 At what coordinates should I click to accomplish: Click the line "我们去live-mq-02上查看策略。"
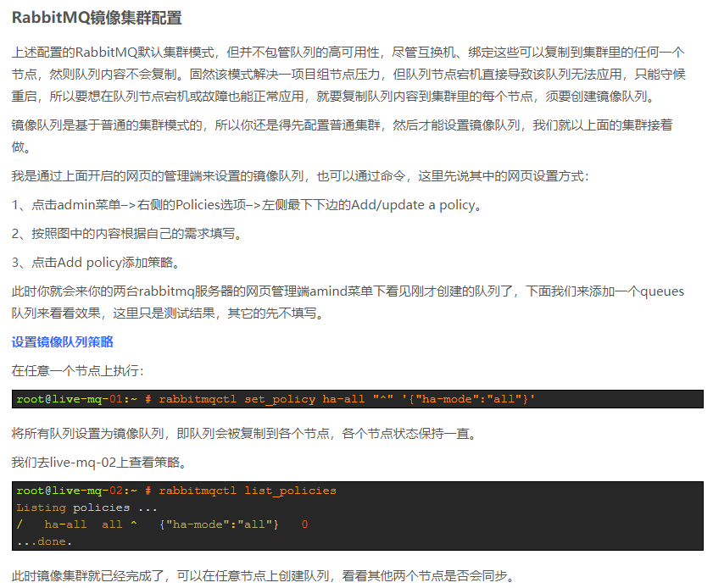coord(99,463)
